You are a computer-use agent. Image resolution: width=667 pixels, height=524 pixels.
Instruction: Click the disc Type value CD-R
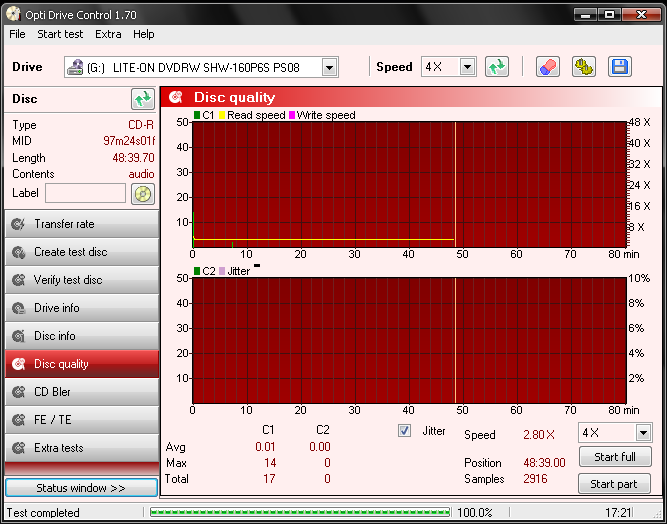point(141,125)
